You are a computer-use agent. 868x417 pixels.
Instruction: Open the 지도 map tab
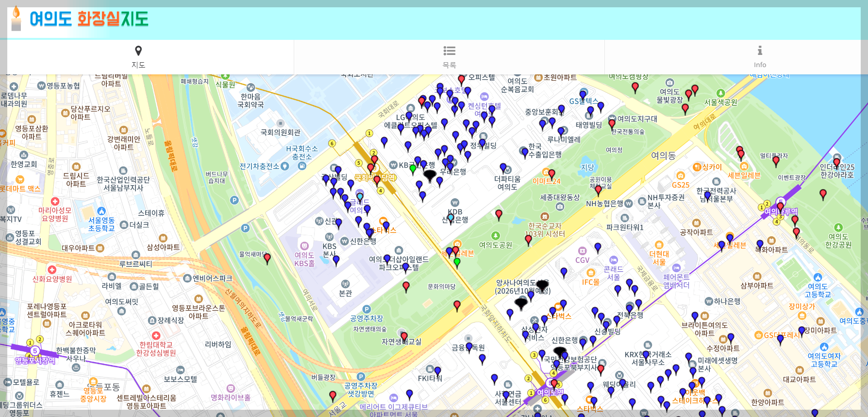click(x=138, y=57)
